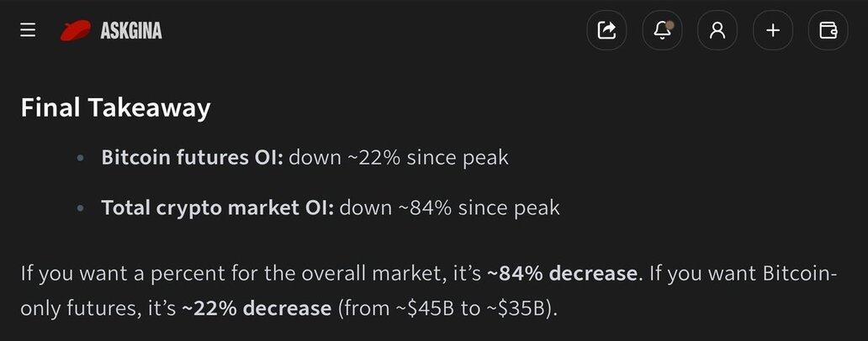Click the ASKGINA wordmark text
The image size is (868, 341).
(130, 31)
